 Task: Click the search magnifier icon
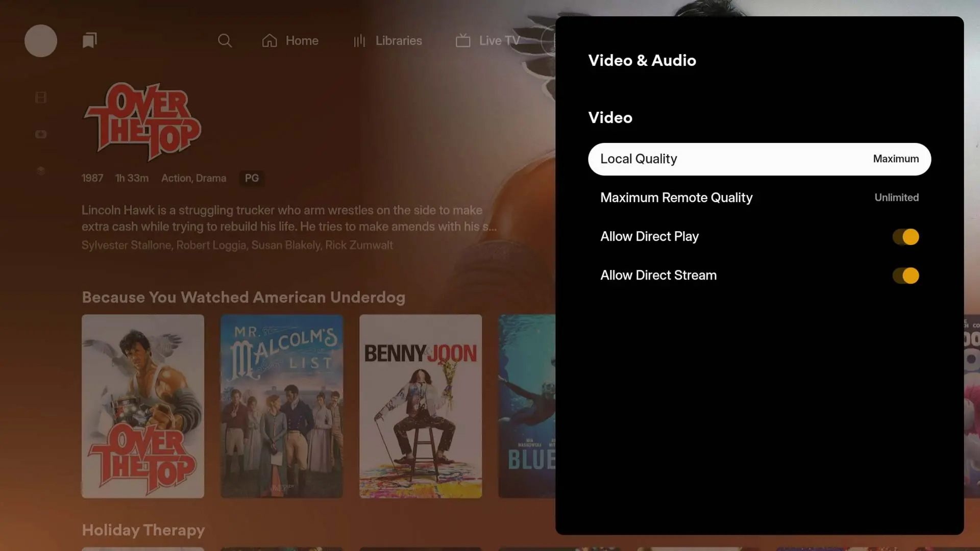225,41
